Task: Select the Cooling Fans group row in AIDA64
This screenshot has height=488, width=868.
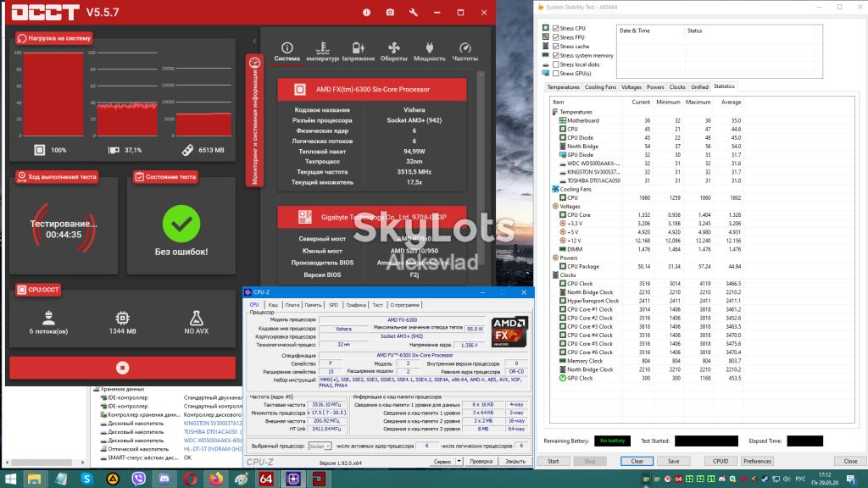Action: point(572,189)
